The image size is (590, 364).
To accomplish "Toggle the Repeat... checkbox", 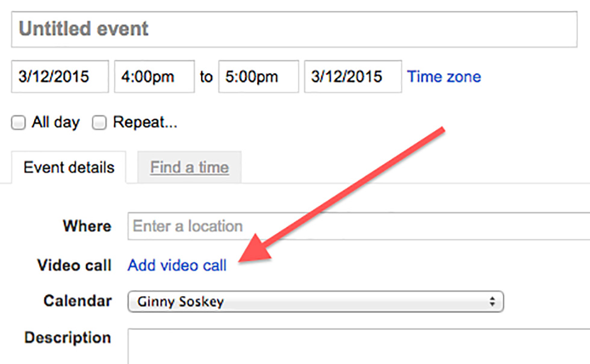I will 99,123.
